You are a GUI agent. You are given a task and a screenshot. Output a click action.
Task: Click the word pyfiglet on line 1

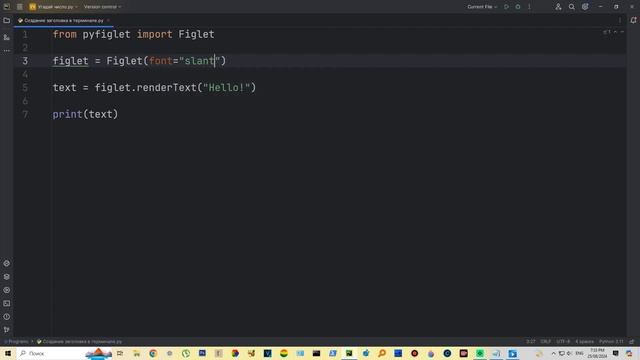107,35
